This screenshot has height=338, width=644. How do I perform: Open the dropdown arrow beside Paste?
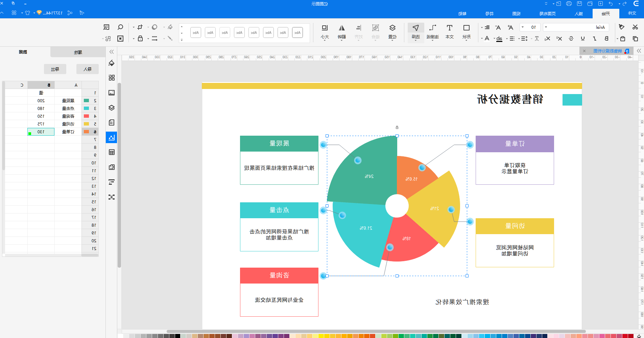[x=617, y=39]
